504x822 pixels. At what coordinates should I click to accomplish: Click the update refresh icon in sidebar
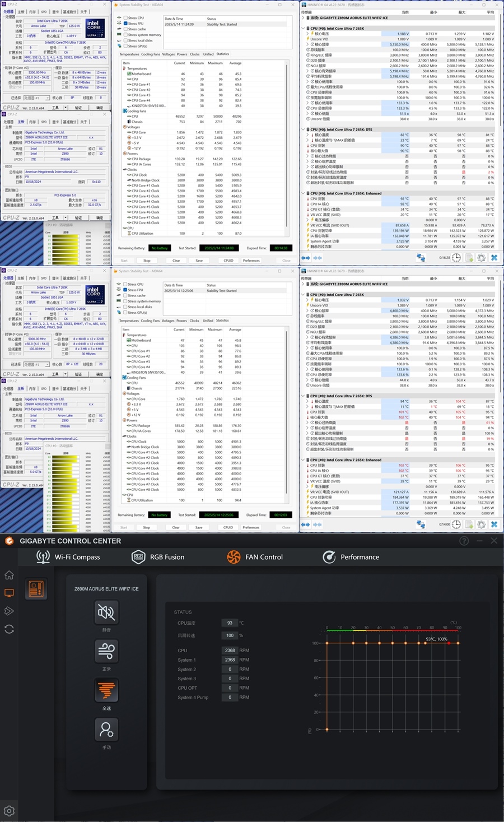9,629
